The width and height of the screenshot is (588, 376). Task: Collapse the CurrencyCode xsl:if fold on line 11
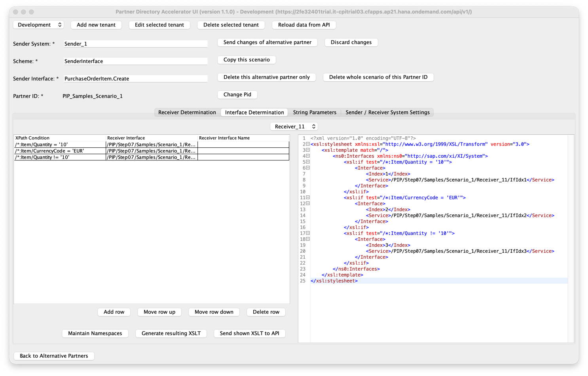tap(308, 198)
